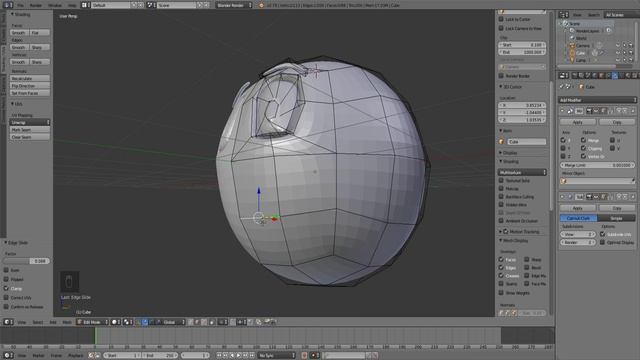Collapse the Shading panel in properties region
The image size is (640, 360).
click(x=501, y=162)
